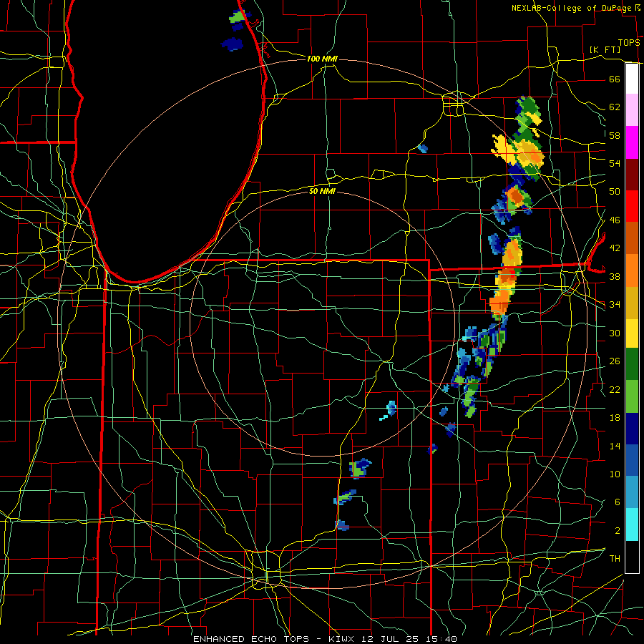The height and width of the screenshot is (644, 644).
Task: Click the TOPS legend title
Action: click(x=629, y=43)
